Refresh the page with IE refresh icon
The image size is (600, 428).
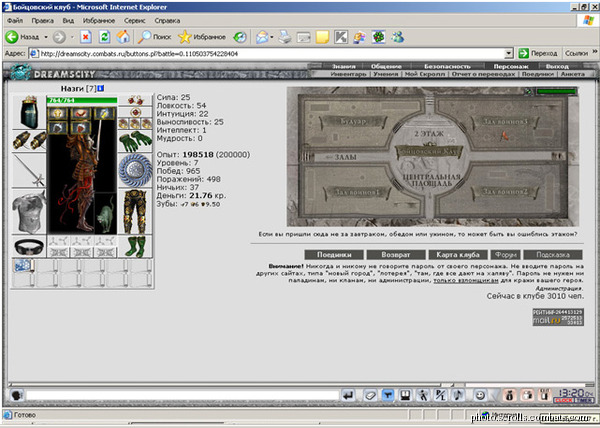click(x=104, y=37)
